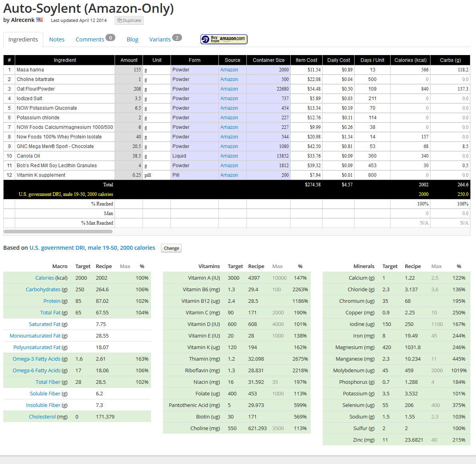476x464 pixels.
Task: Open the Amazon link for Choline bitartrate
Action: (x=229, y=79)
